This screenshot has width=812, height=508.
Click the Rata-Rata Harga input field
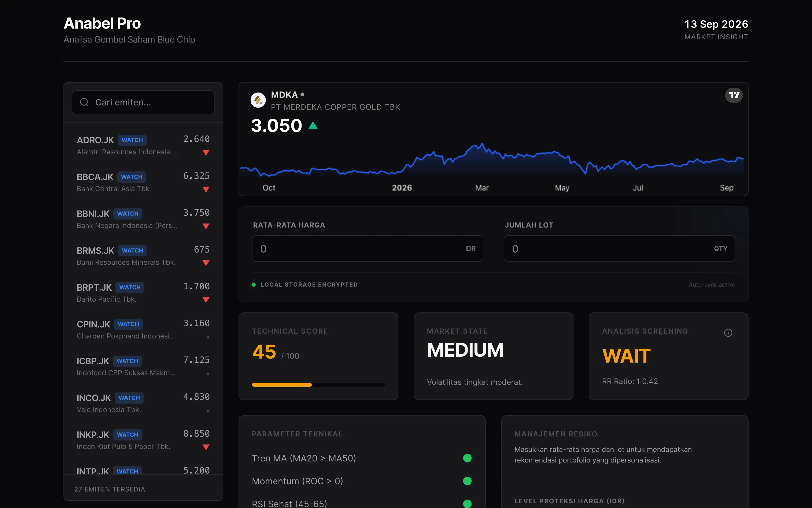pyautogui.click(x=368, y=249)
